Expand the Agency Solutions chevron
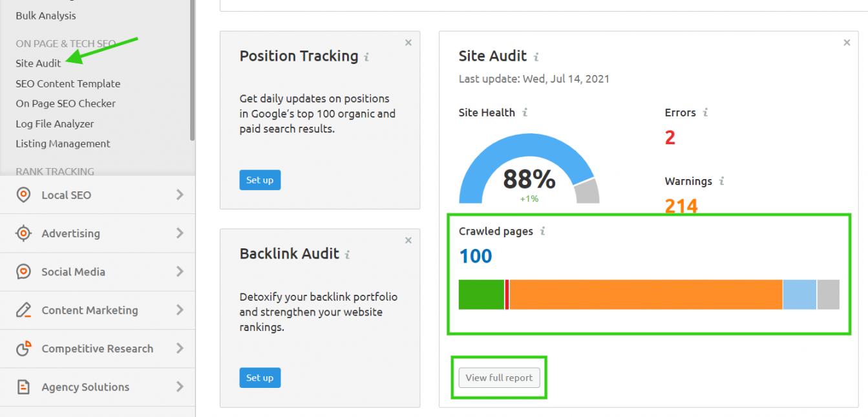The height and width of the screenshot is (417, 868). click(180, 387)
